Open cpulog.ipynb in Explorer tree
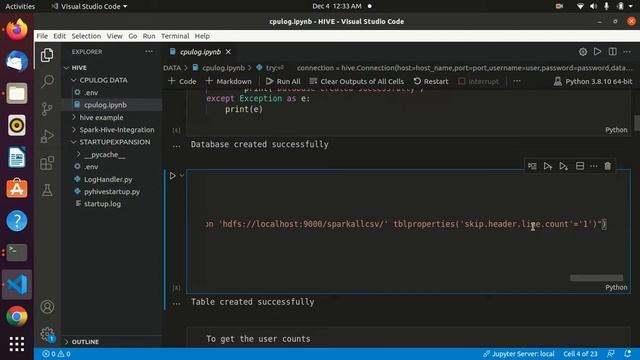The image size is (640, 360). 105,105
